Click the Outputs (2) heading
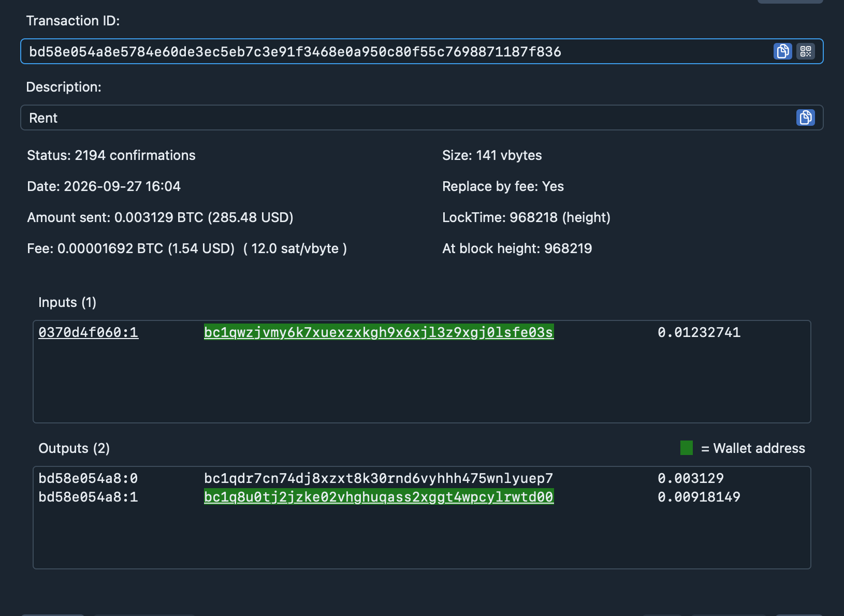844x616 pixels. 74,448
